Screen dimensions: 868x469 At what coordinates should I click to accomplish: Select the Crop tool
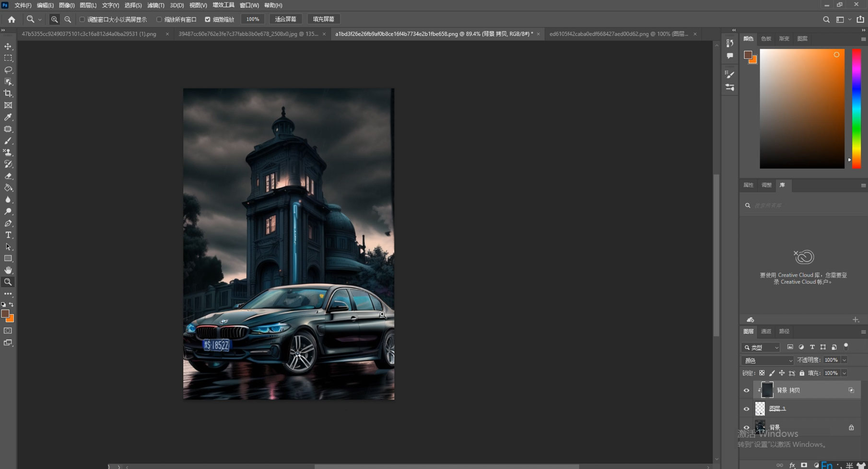click(x=8, y=94)
